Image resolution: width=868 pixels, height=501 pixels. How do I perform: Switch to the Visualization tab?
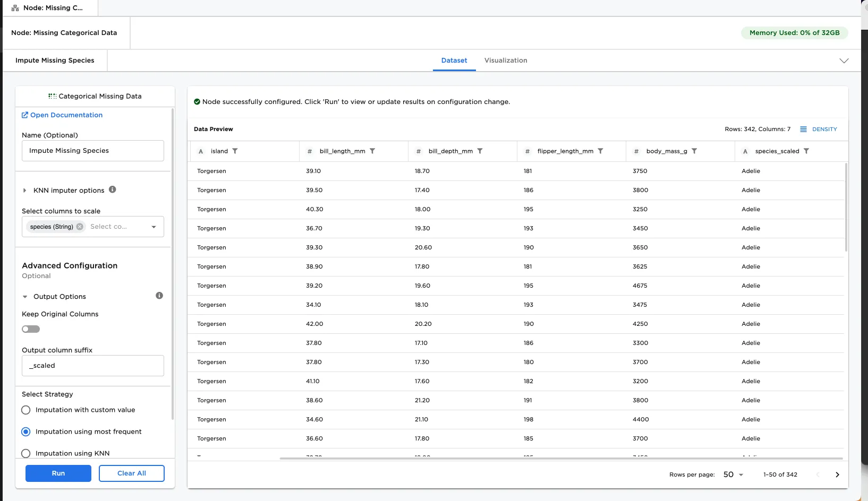pyautogui.click(x=505, y=61)
